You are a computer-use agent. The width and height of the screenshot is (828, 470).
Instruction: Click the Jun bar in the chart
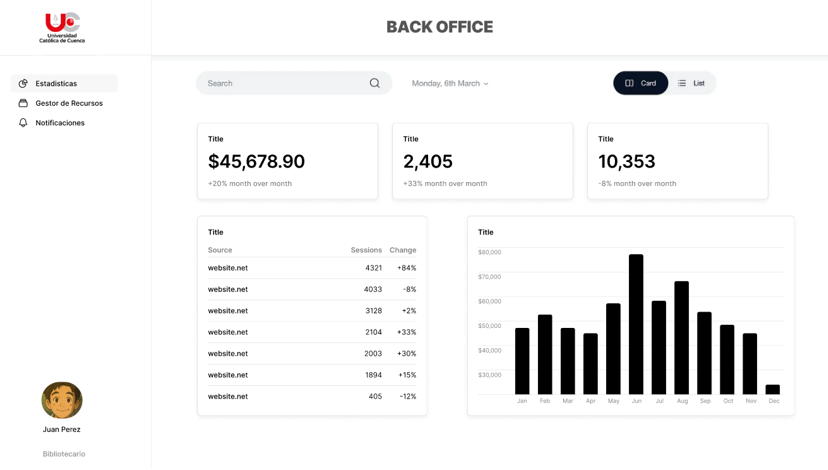click(x=636, y=324)
